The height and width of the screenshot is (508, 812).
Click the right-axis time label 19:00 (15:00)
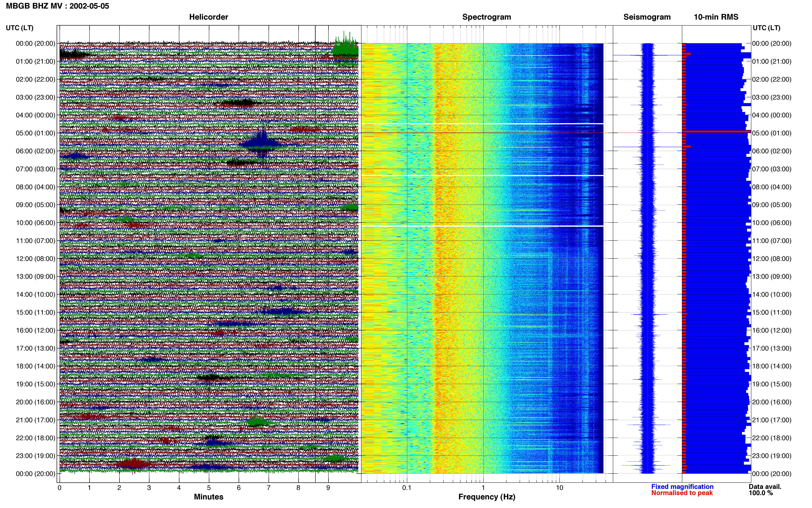[772, 384]
